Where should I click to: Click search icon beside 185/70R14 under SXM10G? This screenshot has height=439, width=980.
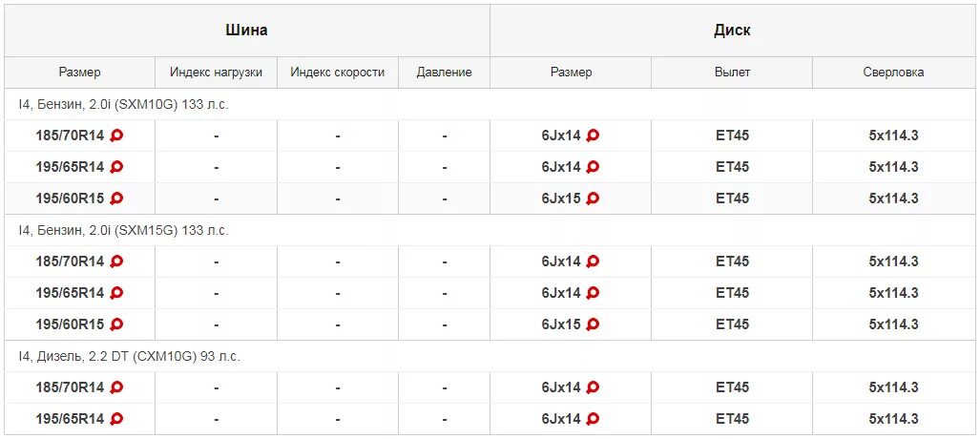click(x=116, y=136)
